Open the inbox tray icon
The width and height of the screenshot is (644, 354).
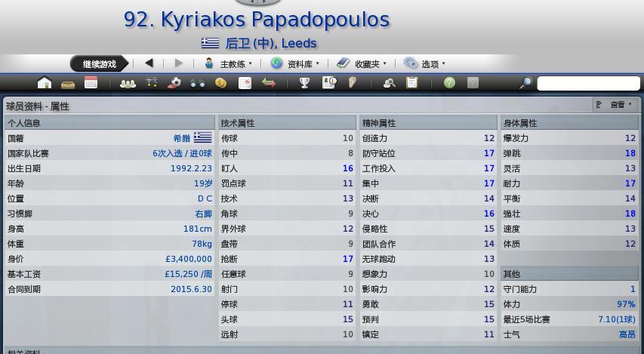68,83
